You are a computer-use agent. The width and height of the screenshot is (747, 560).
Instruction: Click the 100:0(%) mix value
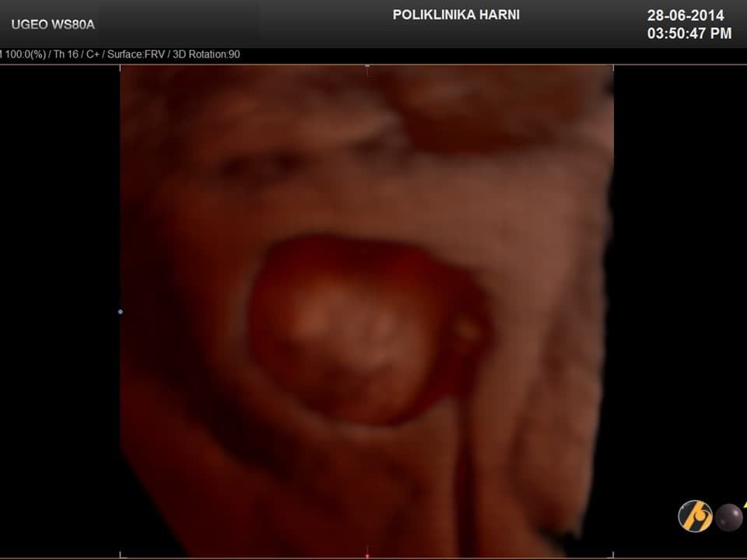[22, 54]
